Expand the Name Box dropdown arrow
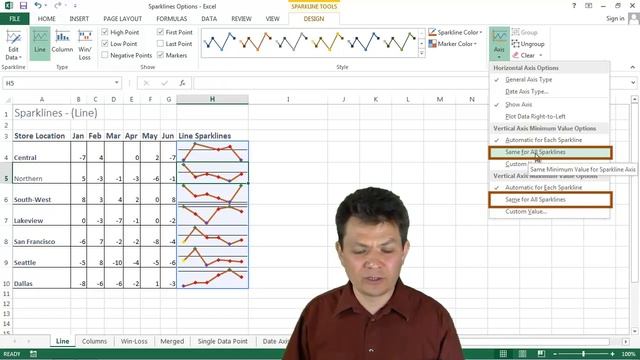The image size is (640, 360). 117,83
